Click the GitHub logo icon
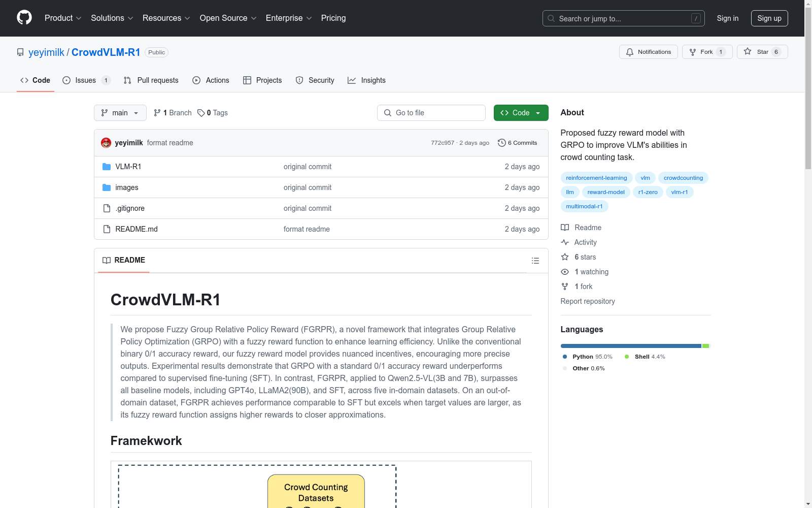The width and height of the screenshot is (812, 508). pyautogui.click(x=24, y=18)
